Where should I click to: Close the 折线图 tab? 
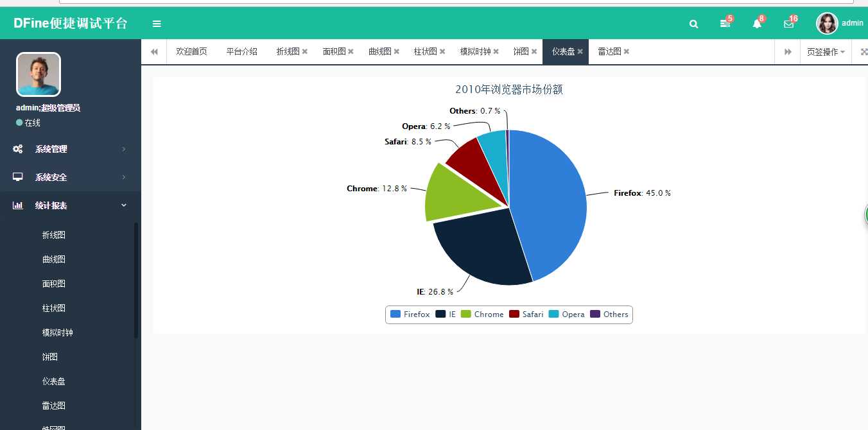[x=305, y=52]
